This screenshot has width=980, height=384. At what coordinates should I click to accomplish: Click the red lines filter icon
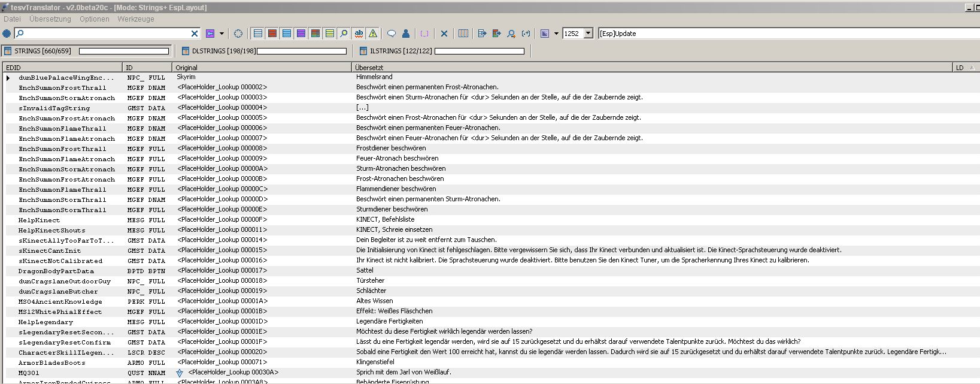pos(272,34)
